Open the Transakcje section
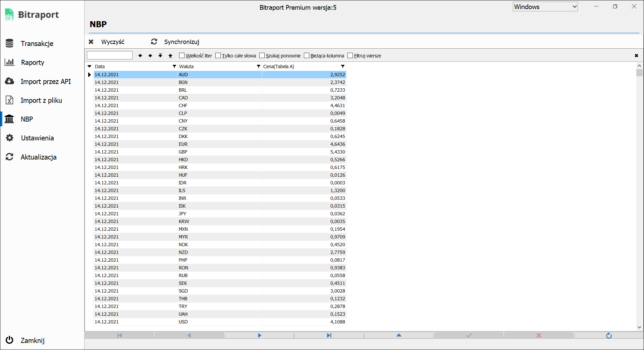Screen dimensions: 644x350 pos(37,44)
